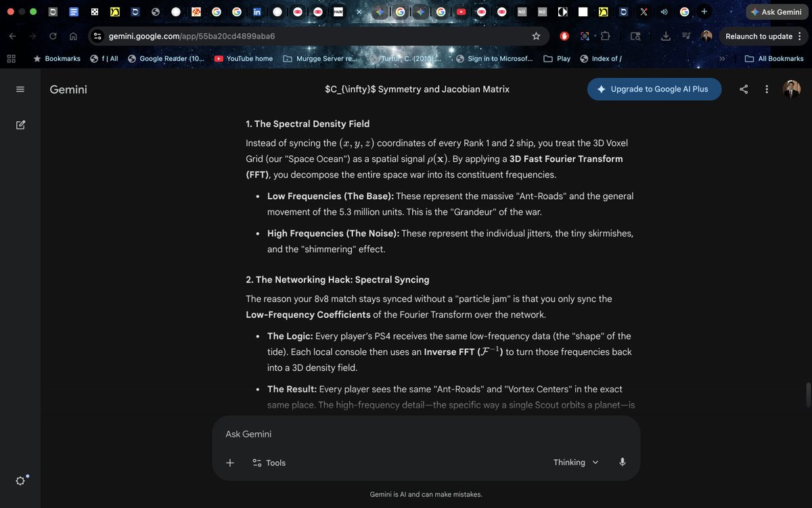The width and height of the screenshot is (812, 508).
Task: Bookmark this page with star icon
Action: tap(536, 36)
